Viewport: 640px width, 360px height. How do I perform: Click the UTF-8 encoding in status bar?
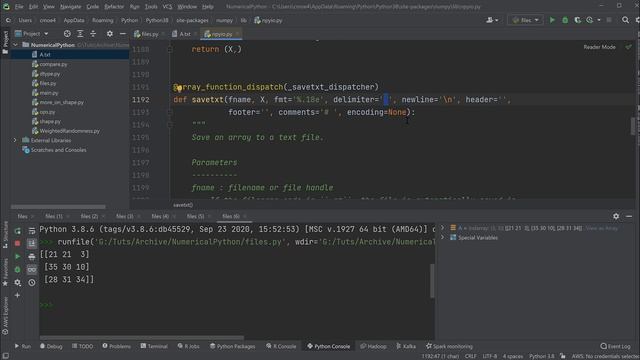pyautogui.click(x=490, y=356)
